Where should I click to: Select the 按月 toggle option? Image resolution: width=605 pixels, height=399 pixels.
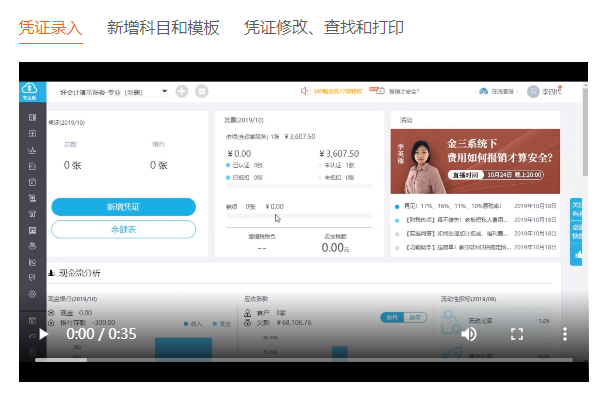click(392, 317)
